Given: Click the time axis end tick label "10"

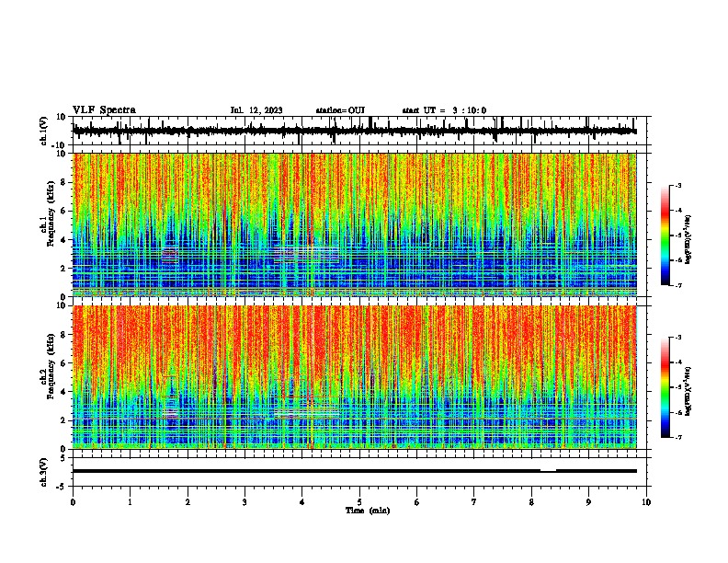Looking at the screenshot, I should click(646, 502).
